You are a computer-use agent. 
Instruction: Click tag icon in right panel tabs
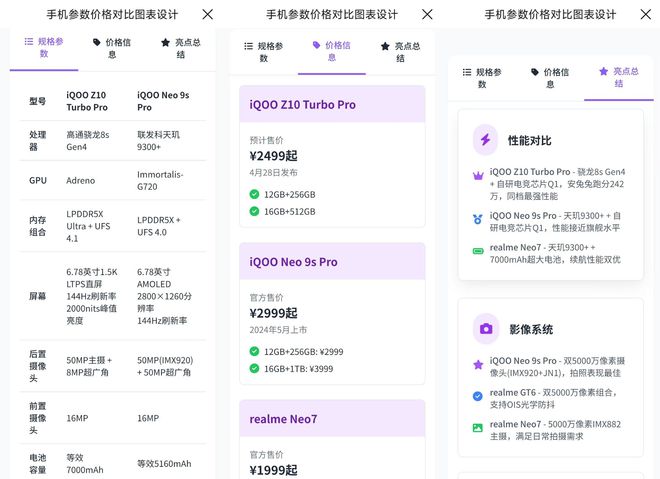535,72
